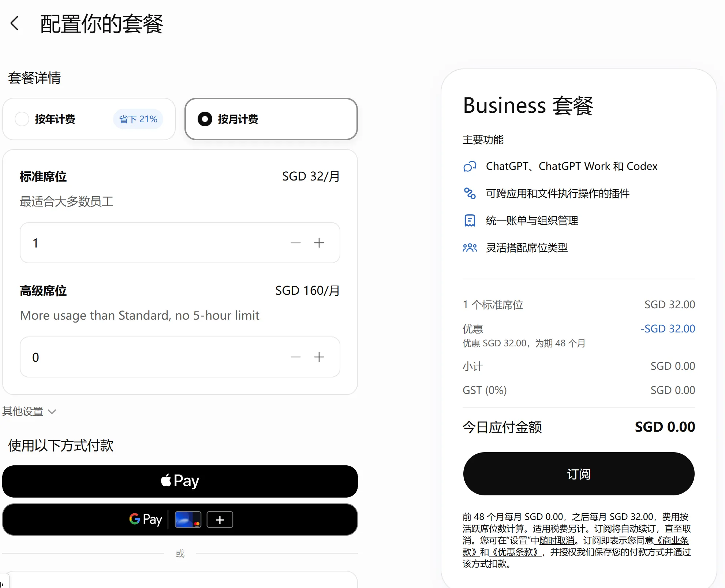The width and height of the screenshot is (725, 588).
Task: Increase 高级席位 count with the plus icon
Action: click(x=319, y=357)
